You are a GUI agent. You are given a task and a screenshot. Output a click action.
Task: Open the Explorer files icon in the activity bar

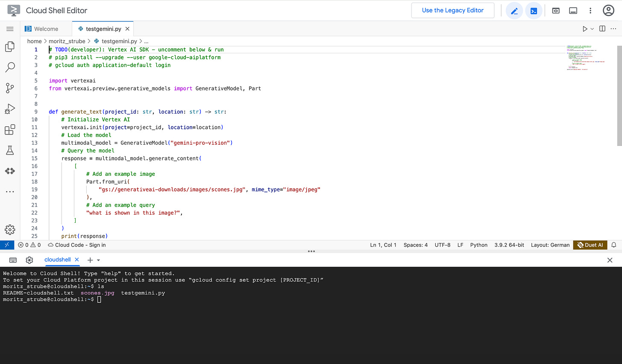click(10, 47)
